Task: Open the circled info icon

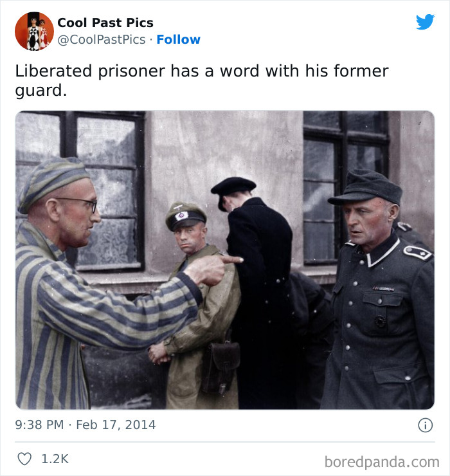Action: (x=425, y=425)
